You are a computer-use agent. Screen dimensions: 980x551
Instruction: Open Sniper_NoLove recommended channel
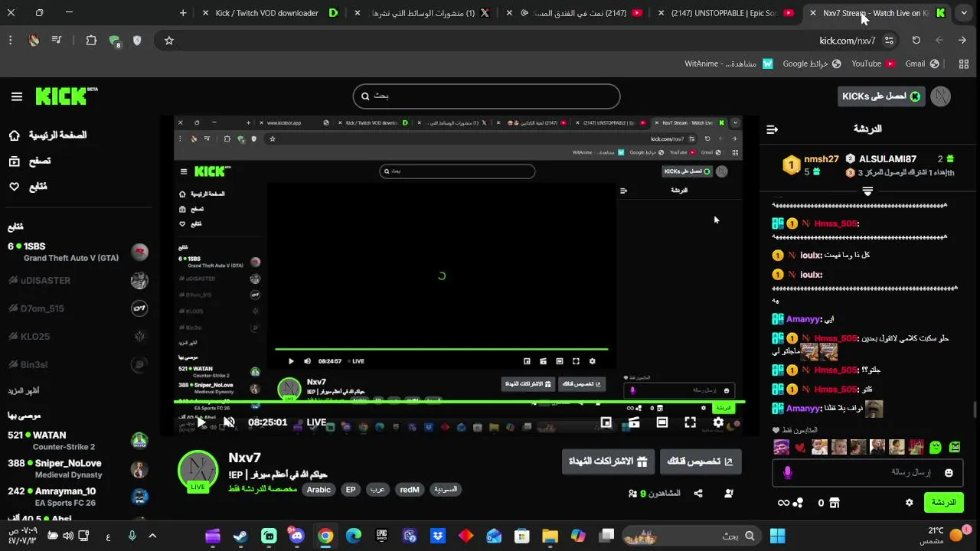pyautogui.click(x=77, y=468)
